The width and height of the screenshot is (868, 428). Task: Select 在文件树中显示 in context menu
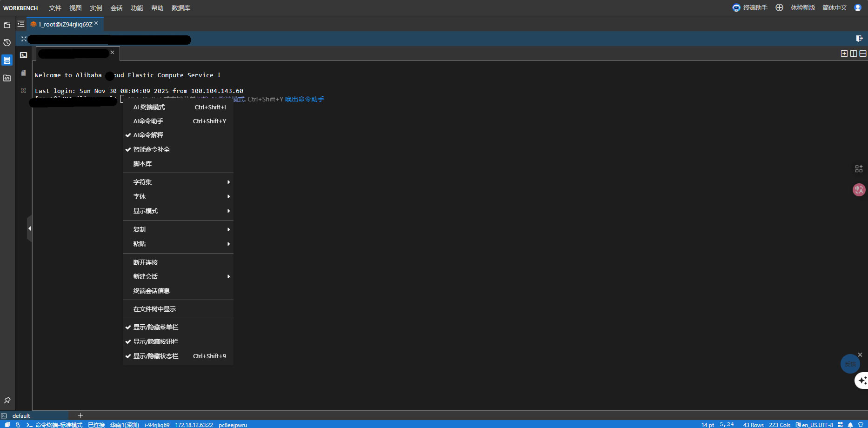tap(178, 309)
